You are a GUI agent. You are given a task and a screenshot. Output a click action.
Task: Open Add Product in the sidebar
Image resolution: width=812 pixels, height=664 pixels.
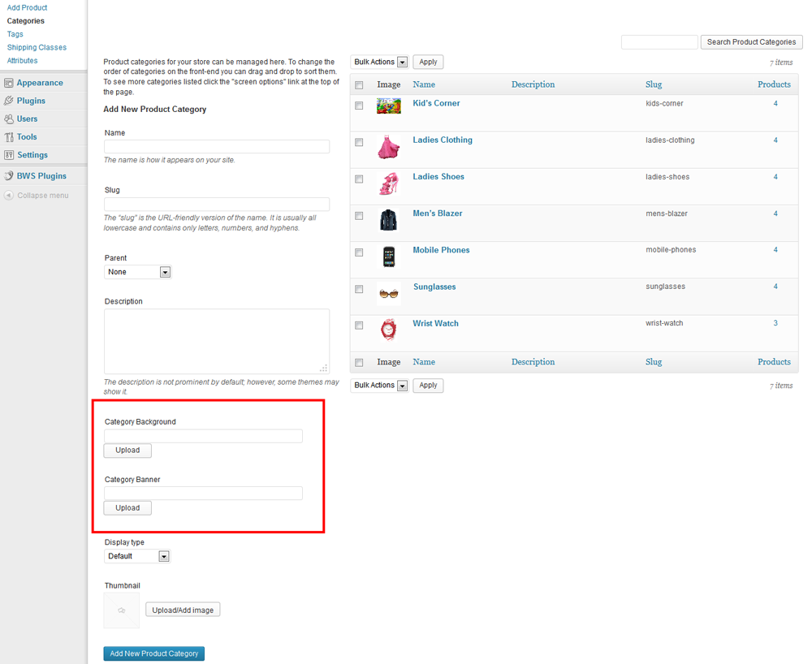(27, 8)
